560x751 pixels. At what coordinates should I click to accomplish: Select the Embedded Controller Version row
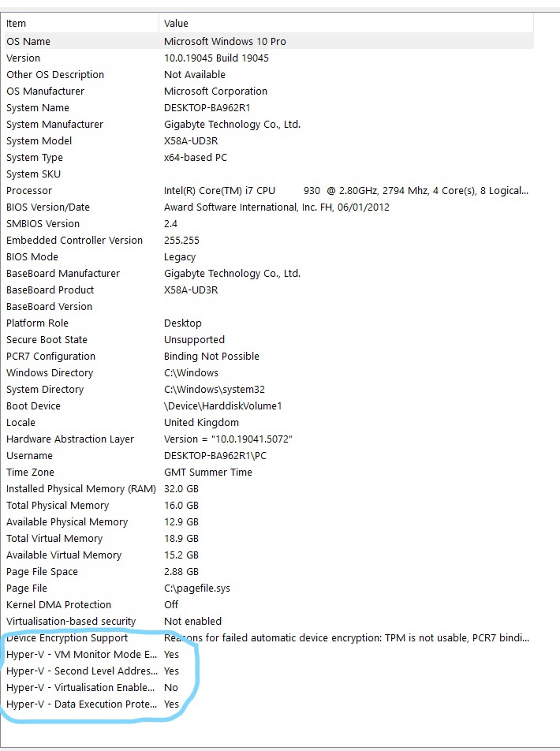pos(269,240)
